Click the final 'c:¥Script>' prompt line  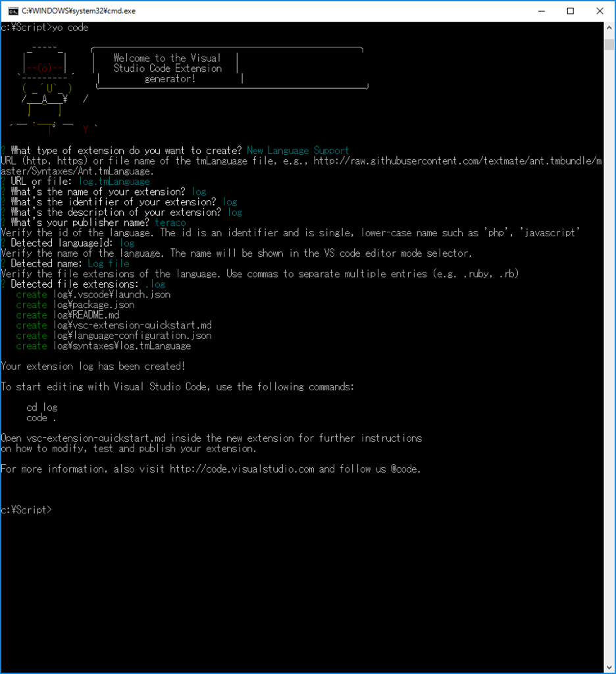click(26, 510)
